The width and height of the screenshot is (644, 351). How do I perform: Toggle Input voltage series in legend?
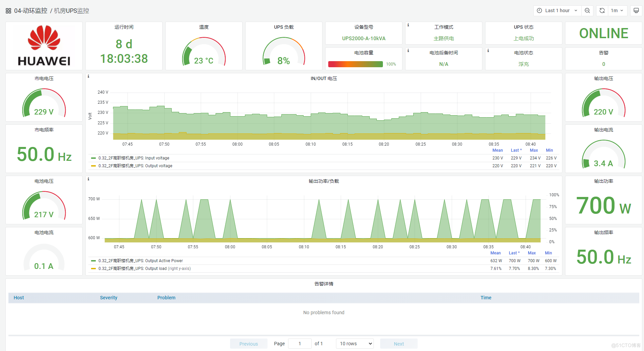tap(134, 158)
